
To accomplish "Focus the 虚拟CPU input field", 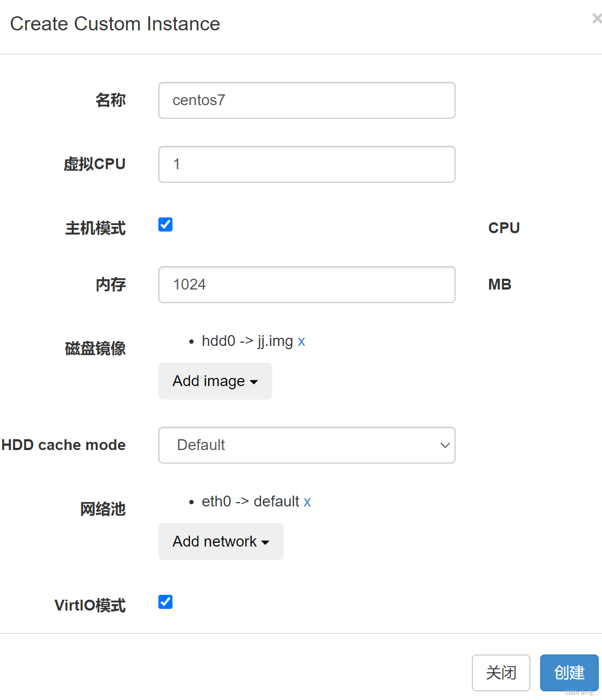I will 307,164.
